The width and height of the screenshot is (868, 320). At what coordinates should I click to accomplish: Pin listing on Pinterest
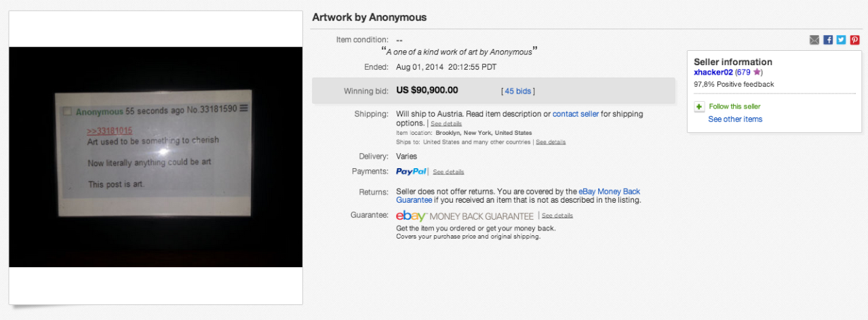point(854,40)
